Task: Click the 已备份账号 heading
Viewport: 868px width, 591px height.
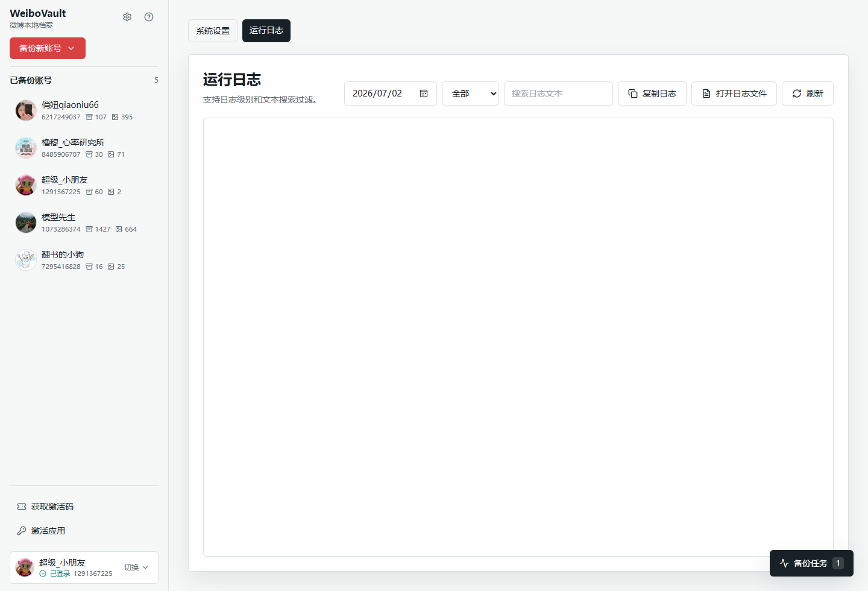Action: (x=31, y=80)
